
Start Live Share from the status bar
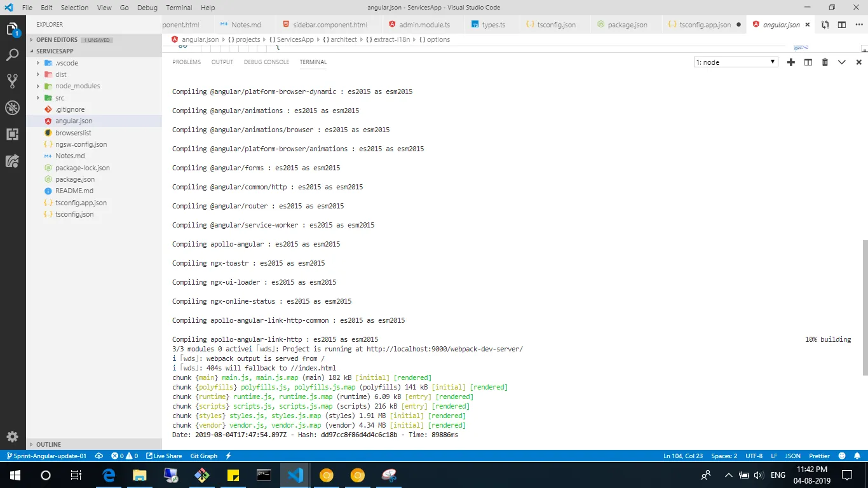pyautogui.click(x=164, y=456)
